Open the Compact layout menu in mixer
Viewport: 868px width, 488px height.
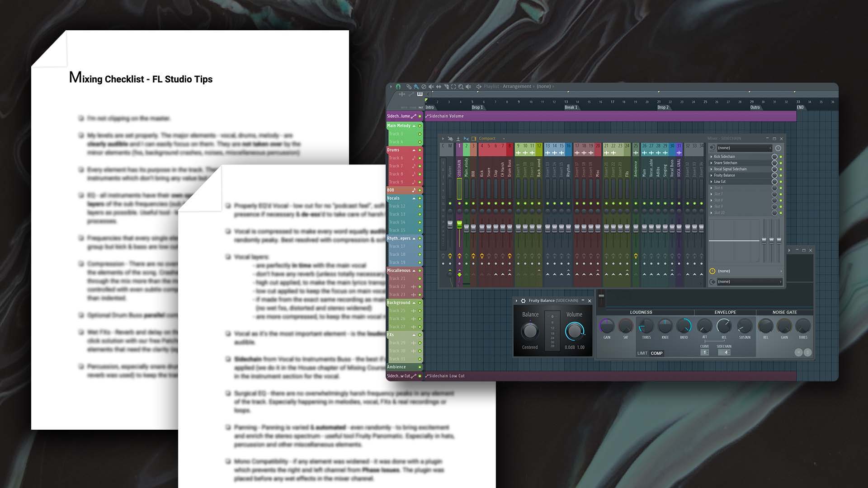[x=487, y=139]
